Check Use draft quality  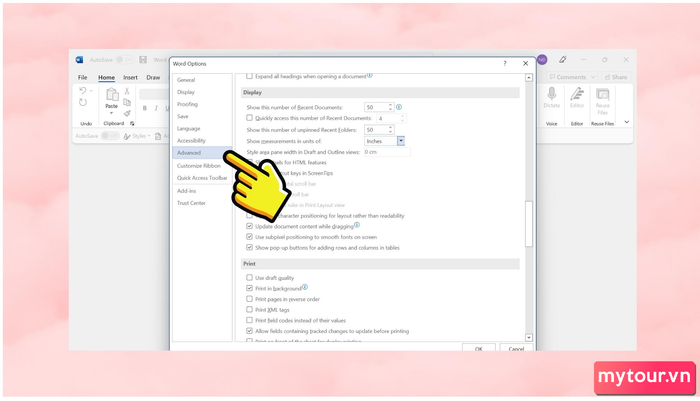coord(250,278)
